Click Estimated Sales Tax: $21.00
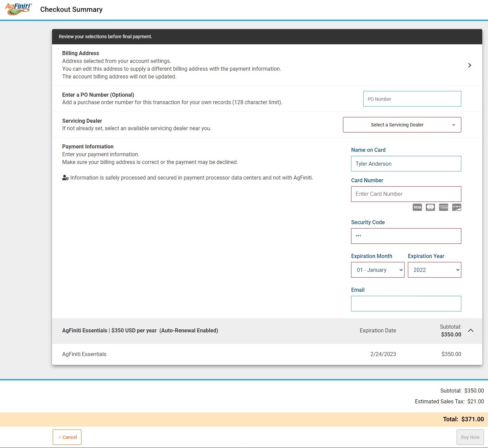This screenshot has height=448, width=488. (x=449, y=401)
